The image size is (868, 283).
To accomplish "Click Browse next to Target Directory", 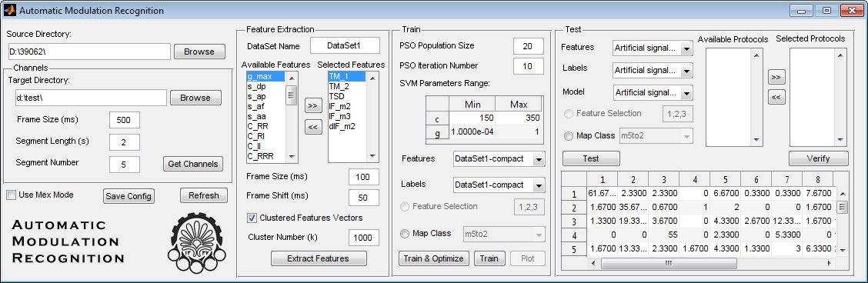I will tap(195, 98).
